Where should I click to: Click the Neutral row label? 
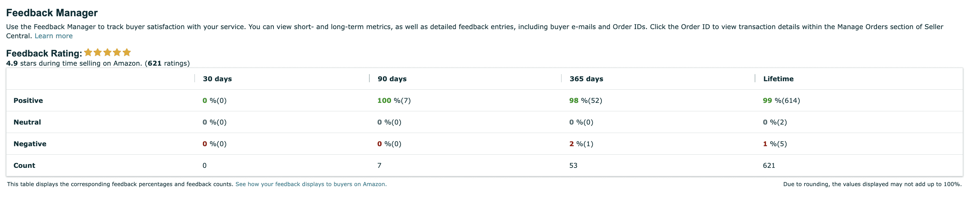27,122
